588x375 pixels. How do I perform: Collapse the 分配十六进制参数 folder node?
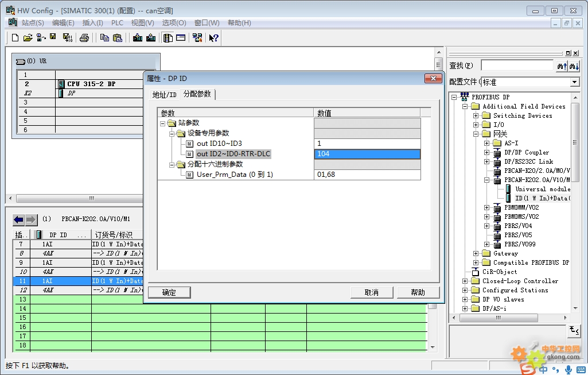(x=172, y=164)
